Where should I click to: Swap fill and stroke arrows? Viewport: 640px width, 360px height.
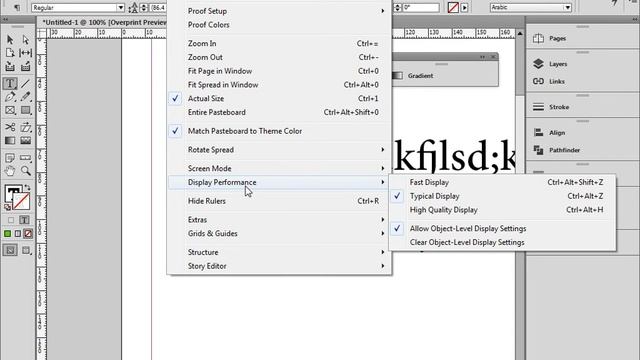(x=27, y=187)
